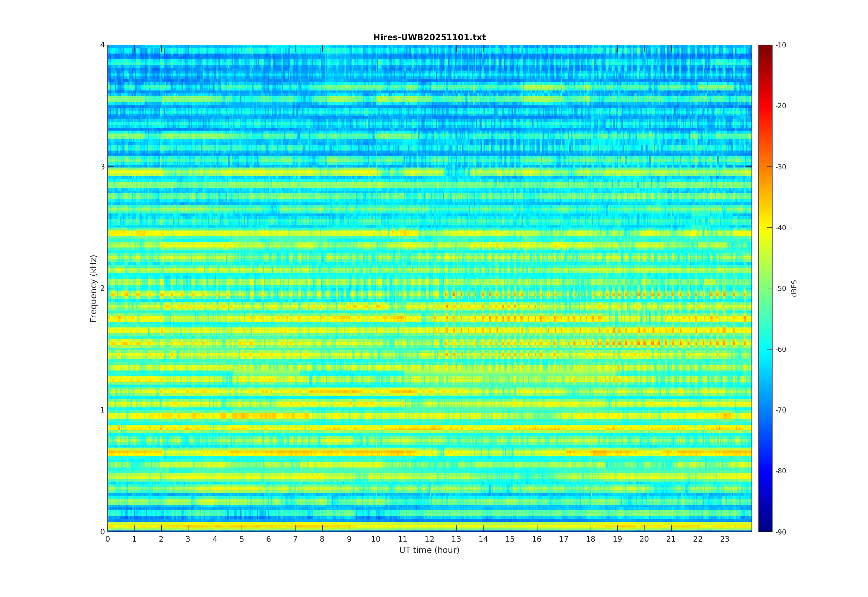868x597 pixels.
Task: Click the 'UT time (hour)' axis label
Action: click(x=429, y=550)
